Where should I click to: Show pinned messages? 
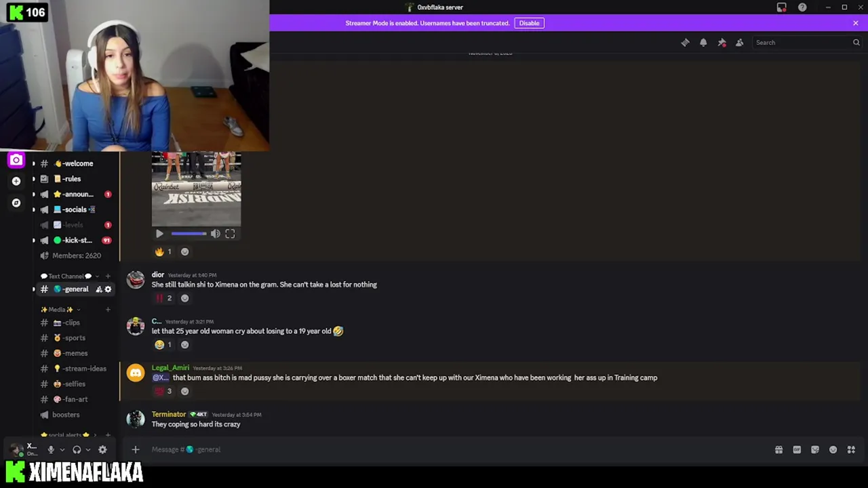point(722,43)
